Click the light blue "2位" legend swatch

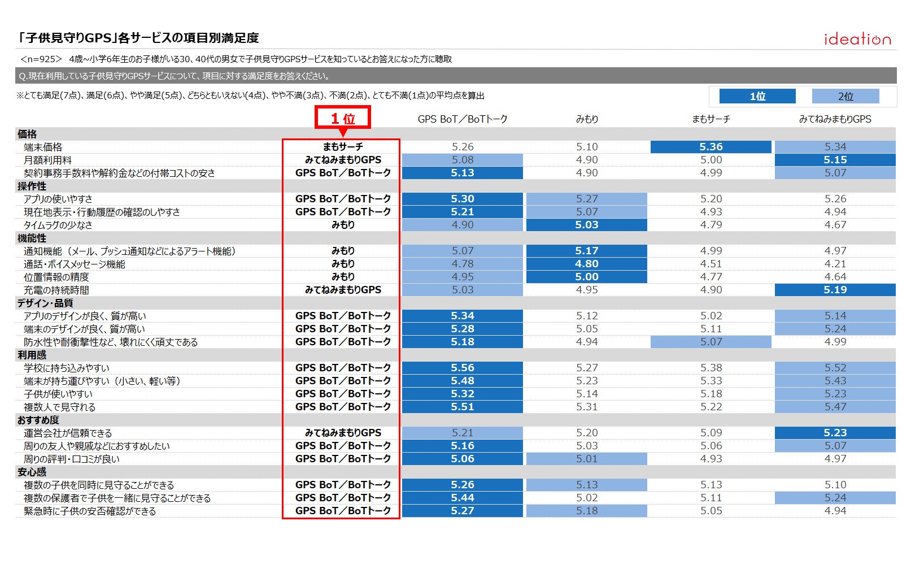(x=845, y=96)
